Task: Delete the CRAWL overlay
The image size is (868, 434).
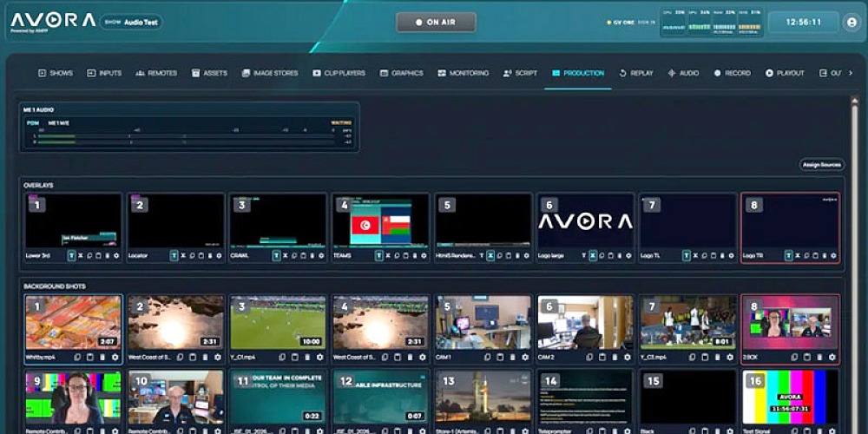Action: [x=312, y=256]
